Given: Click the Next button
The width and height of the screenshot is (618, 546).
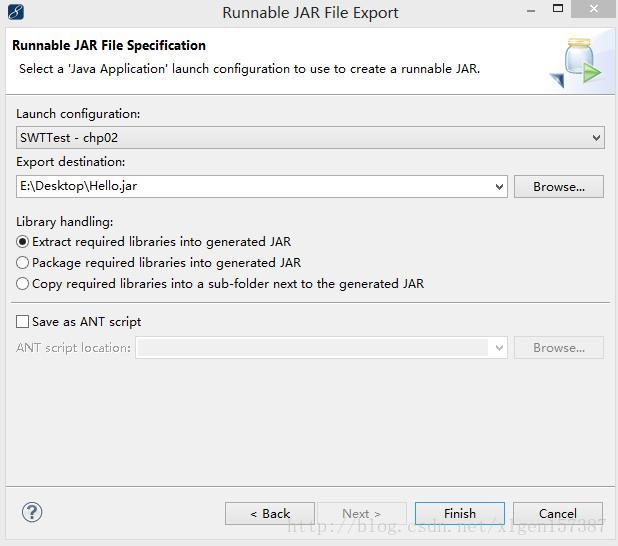Looking at the screenshot, I should 361,513.
